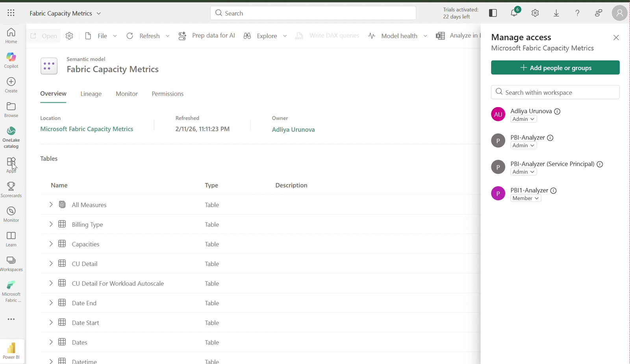The width and height of the screenshot is (630, 364).
Task: Open Learn book icon in sidebar
Action: pyautogui.click(x=11, y=236)
